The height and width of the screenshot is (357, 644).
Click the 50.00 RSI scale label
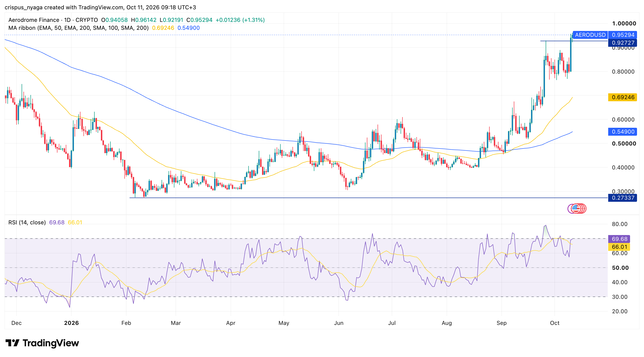click(x=620, y=268)
